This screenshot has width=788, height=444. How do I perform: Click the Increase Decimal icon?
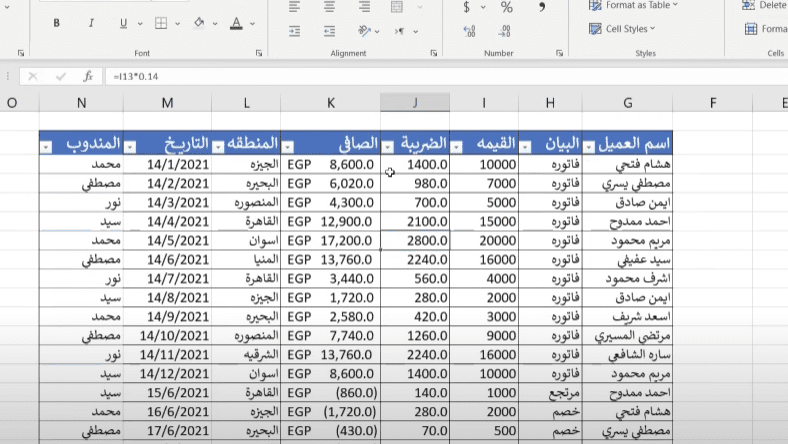[x=469, y=31]
